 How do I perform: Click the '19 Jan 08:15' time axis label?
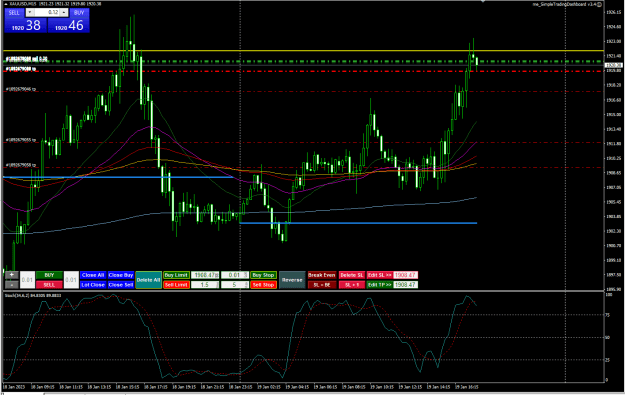pos(354,387)
